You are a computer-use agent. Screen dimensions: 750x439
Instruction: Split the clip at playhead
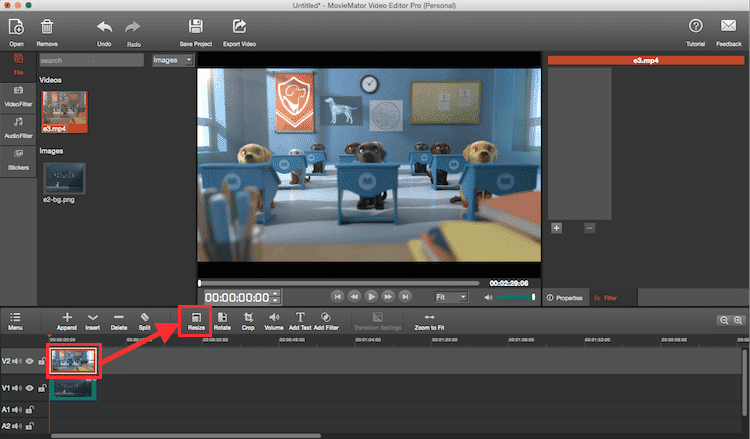[144, 317]
